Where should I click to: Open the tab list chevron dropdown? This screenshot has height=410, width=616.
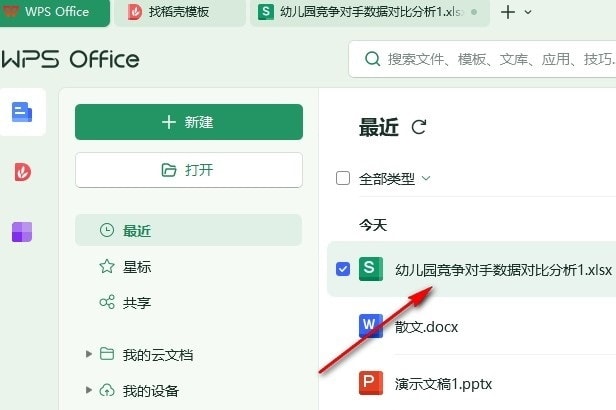tap(528, 12)
